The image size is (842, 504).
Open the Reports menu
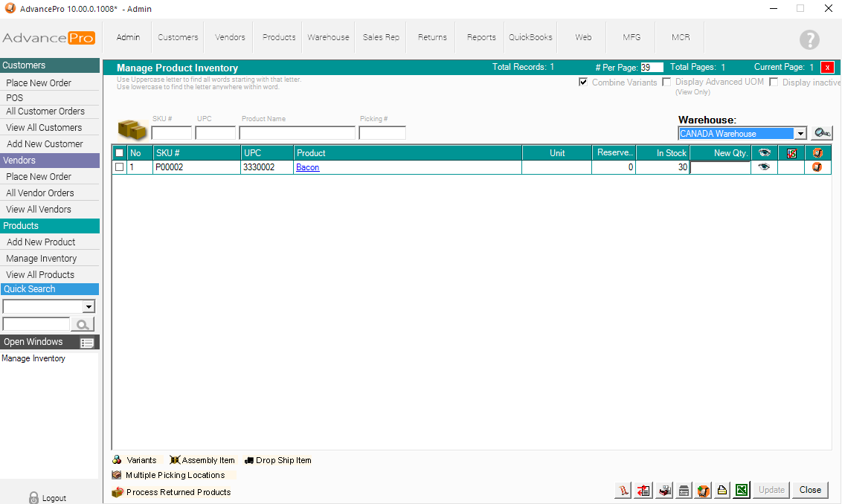pyautogui.click(x=481, y=37)
